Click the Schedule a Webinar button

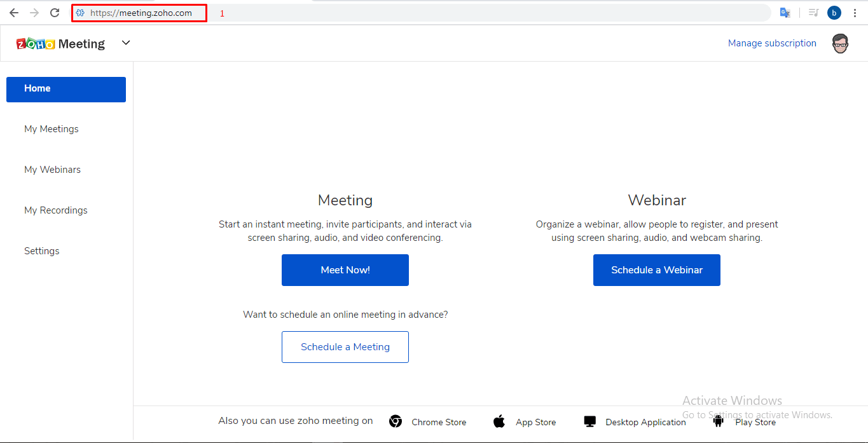(656, 270)
